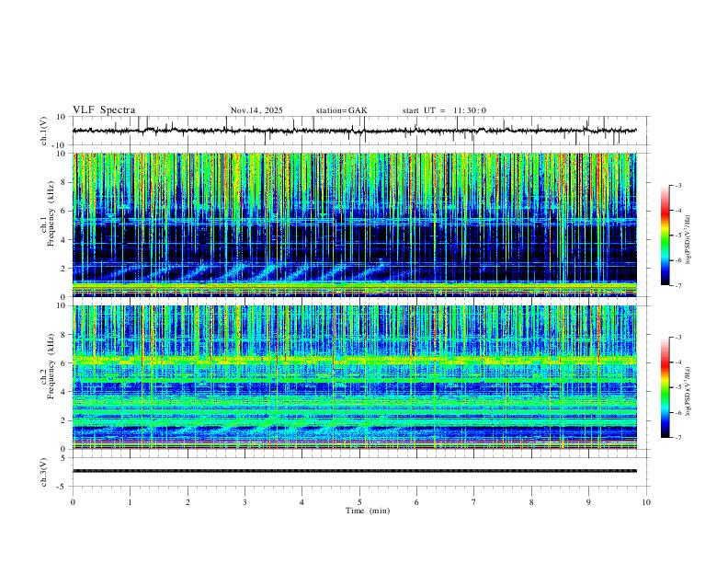Click time axis tick label '5'

click(x=359, y=502)
